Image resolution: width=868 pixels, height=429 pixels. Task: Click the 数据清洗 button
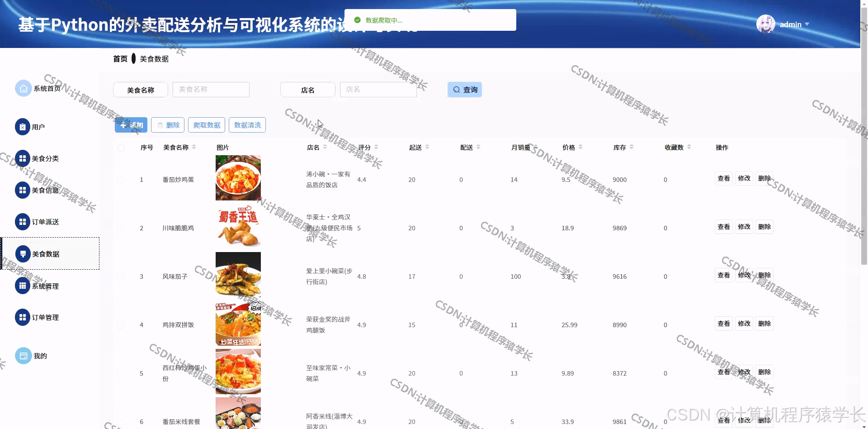247,125
